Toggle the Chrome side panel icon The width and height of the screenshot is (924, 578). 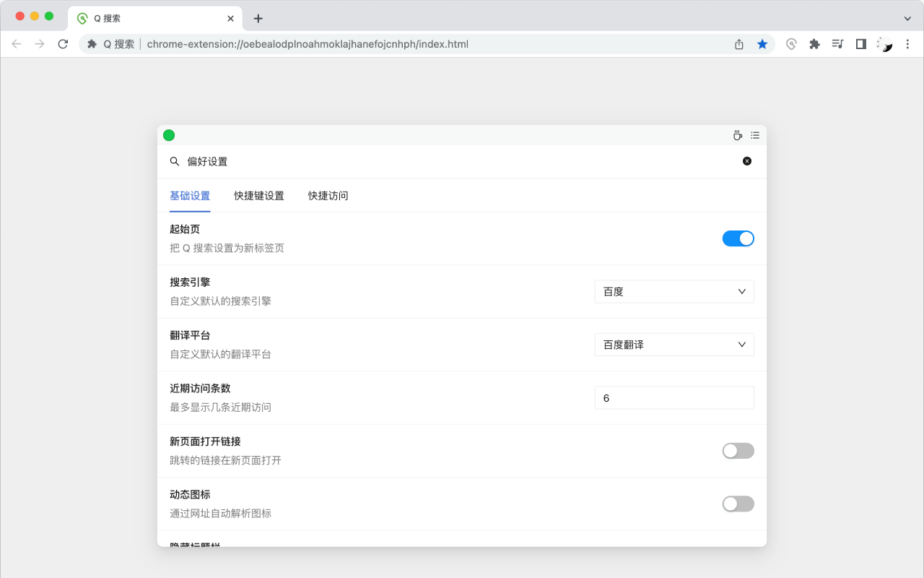click(860, 44)
